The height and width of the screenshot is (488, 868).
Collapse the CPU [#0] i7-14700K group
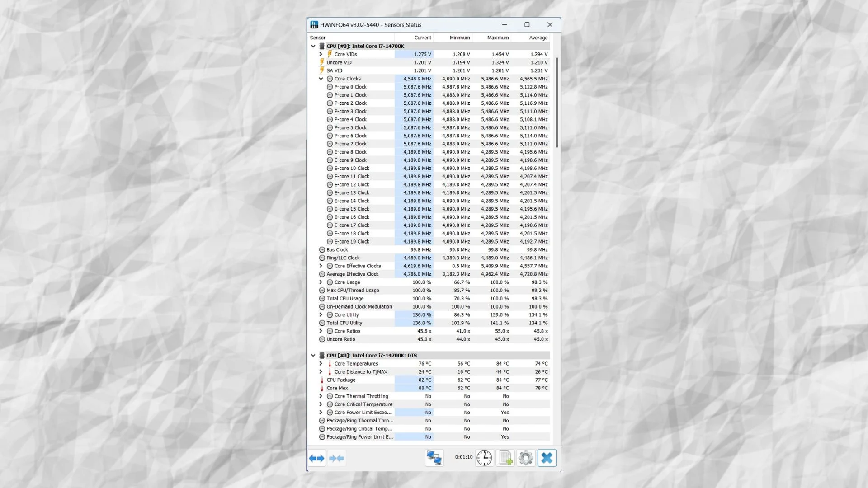click(313, 46)
